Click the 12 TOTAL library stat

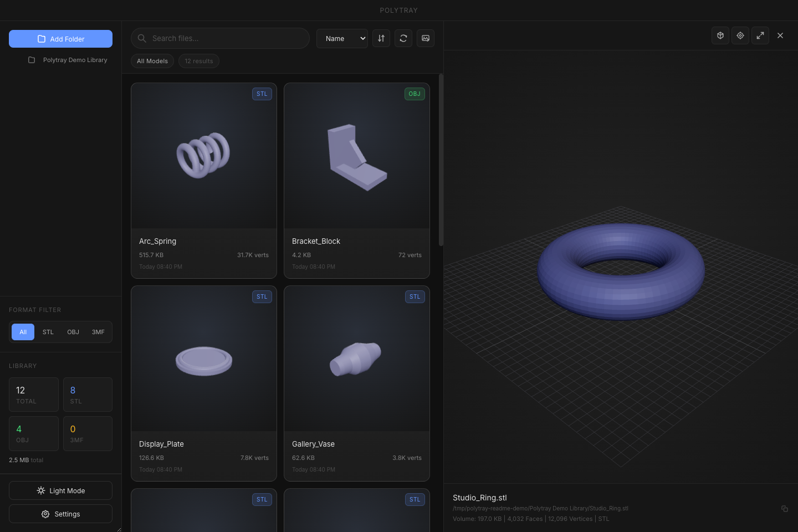click(34, 395)
